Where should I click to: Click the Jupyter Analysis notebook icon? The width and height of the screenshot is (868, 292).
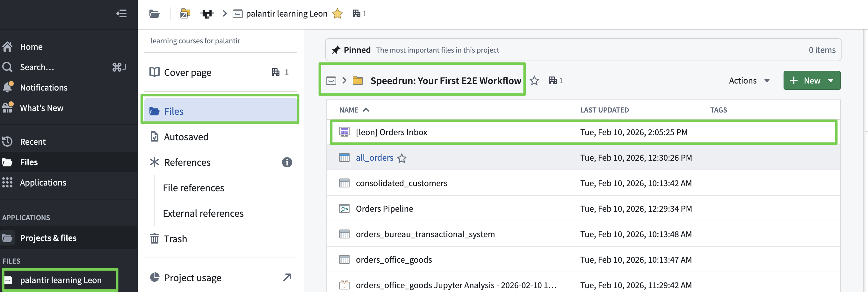click(344, 285)
